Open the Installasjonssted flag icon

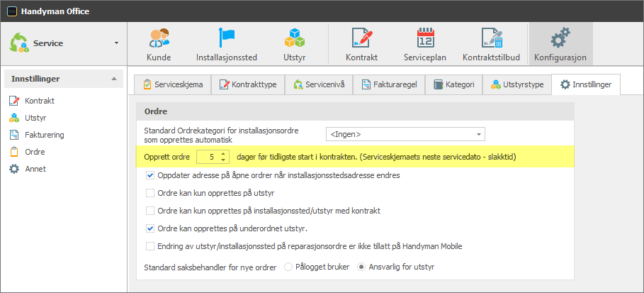point(226,38)
